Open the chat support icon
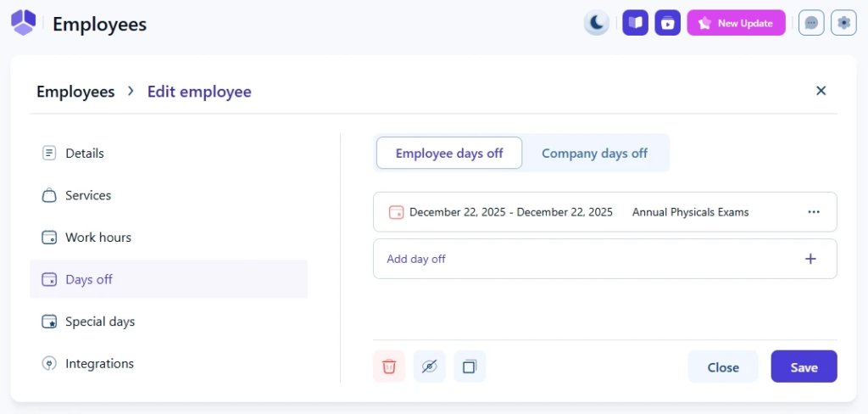 [x=811, y=23]
